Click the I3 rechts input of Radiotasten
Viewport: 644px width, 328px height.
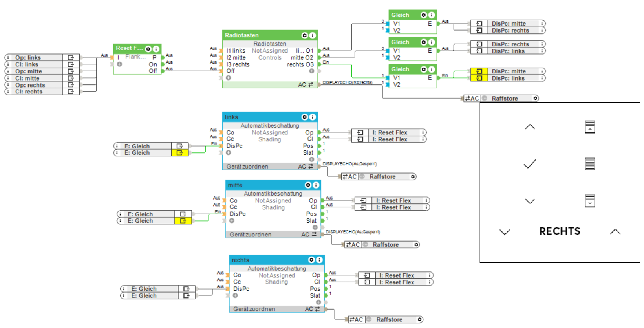coord(238,64)
